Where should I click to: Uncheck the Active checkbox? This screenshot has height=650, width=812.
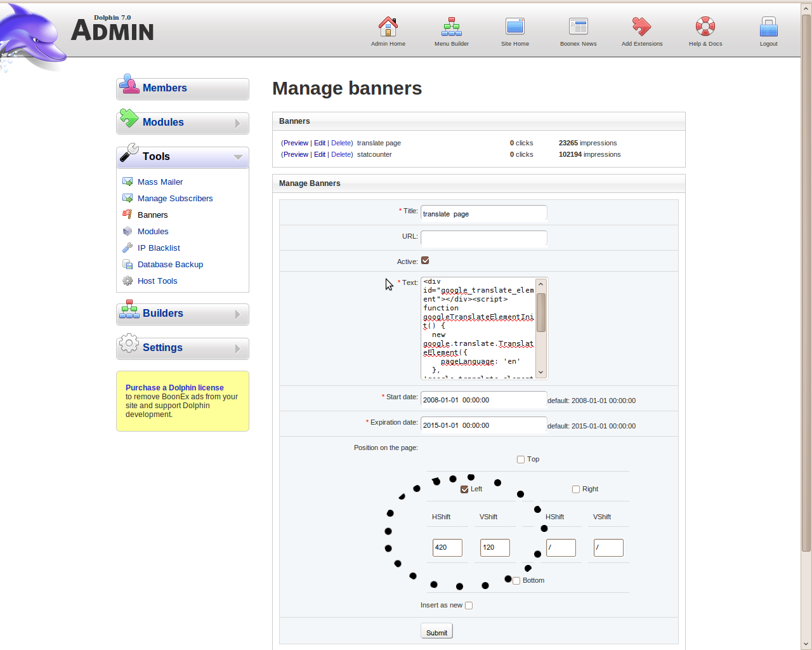click(425, 260)
